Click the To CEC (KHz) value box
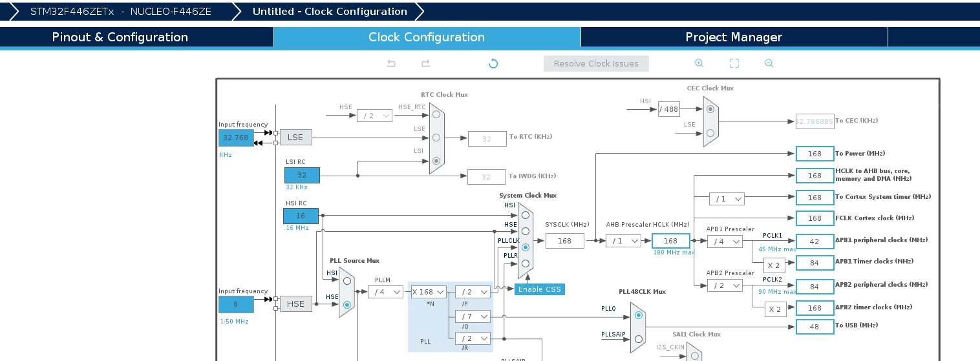The image size is (980, 361). tap(815, 121)
